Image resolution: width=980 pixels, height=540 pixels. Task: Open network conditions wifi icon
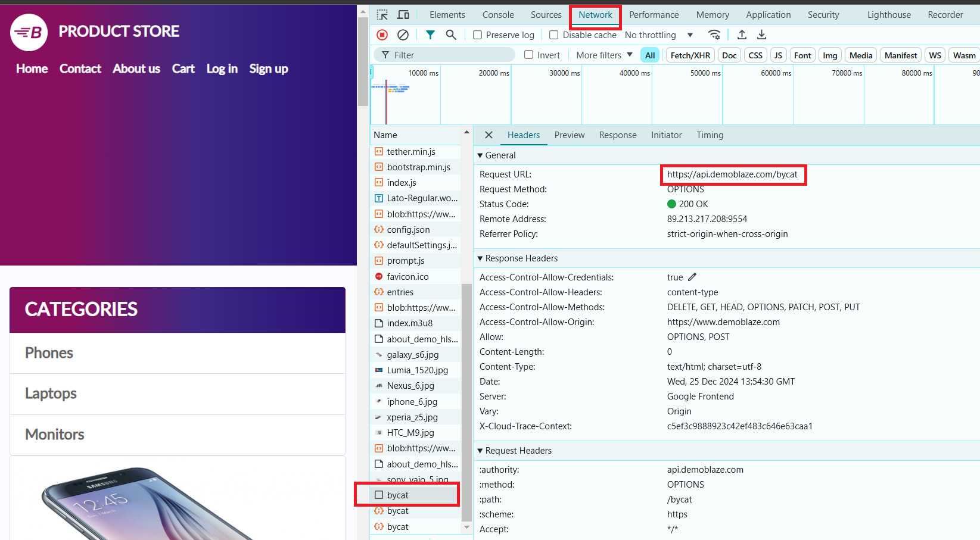pos(714,35)
